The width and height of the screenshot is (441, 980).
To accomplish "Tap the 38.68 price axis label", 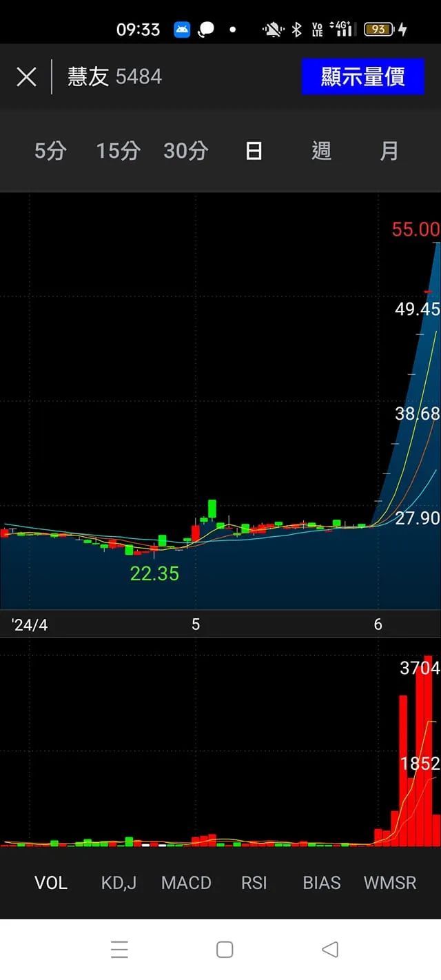I will coord(418,414).
